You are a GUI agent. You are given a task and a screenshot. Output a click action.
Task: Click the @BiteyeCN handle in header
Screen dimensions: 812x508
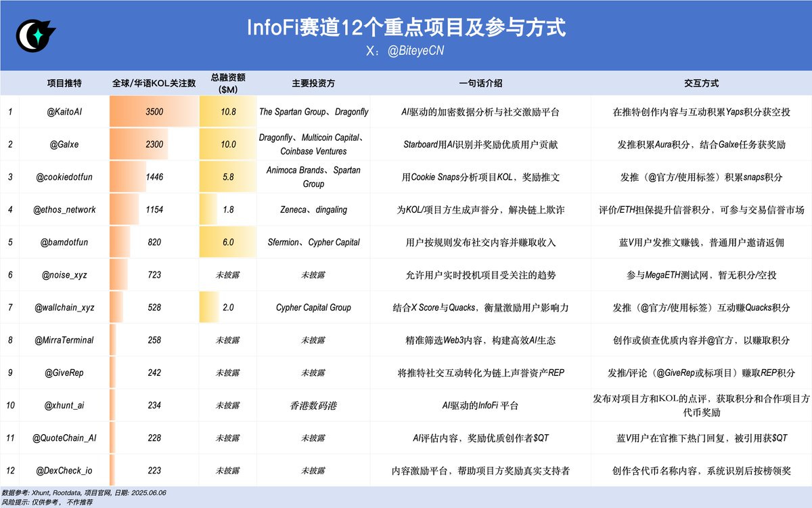point(415,51)
